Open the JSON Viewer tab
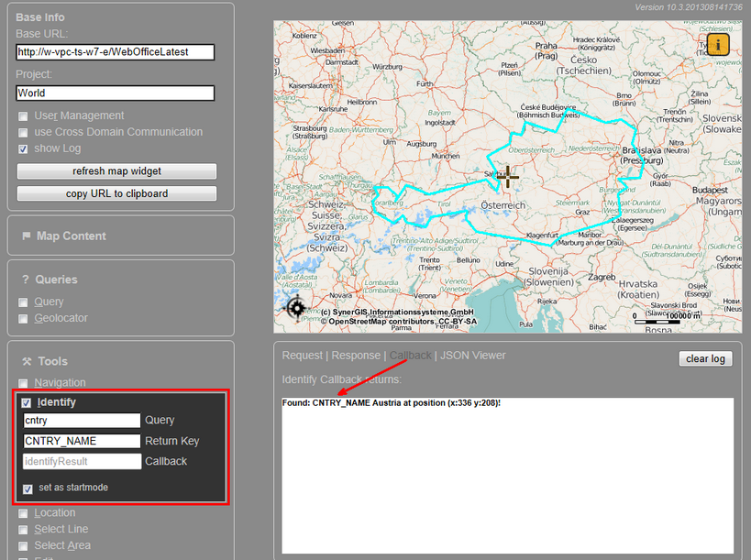This screenshot has height=560, width=751. tap(473, 355)
